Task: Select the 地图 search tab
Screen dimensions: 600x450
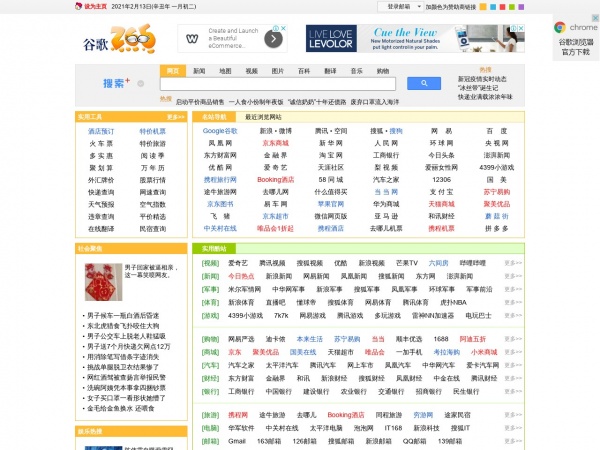Action: tap(225, 71)
